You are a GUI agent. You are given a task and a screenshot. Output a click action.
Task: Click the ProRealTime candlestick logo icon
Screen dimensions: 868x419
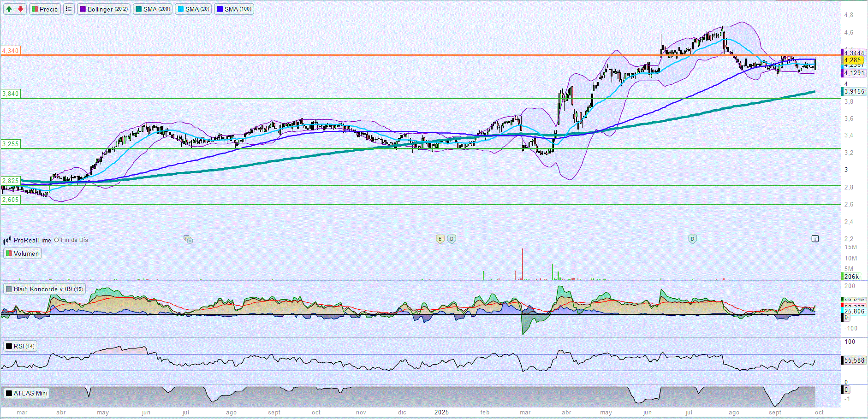pyautogui.click(x=7, y=240)
